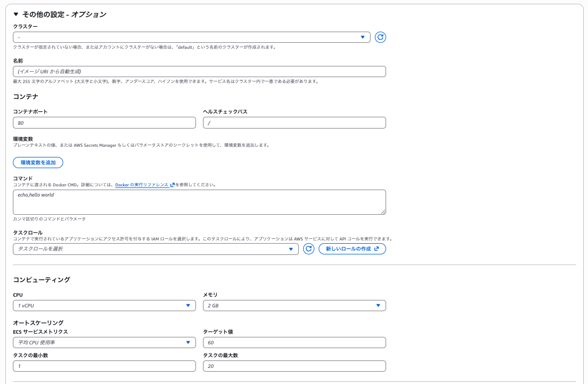This screenshot has width=588, height=384.
Task: Click the ヘルスチェックパス input field
Action: (x=294, y=123)
